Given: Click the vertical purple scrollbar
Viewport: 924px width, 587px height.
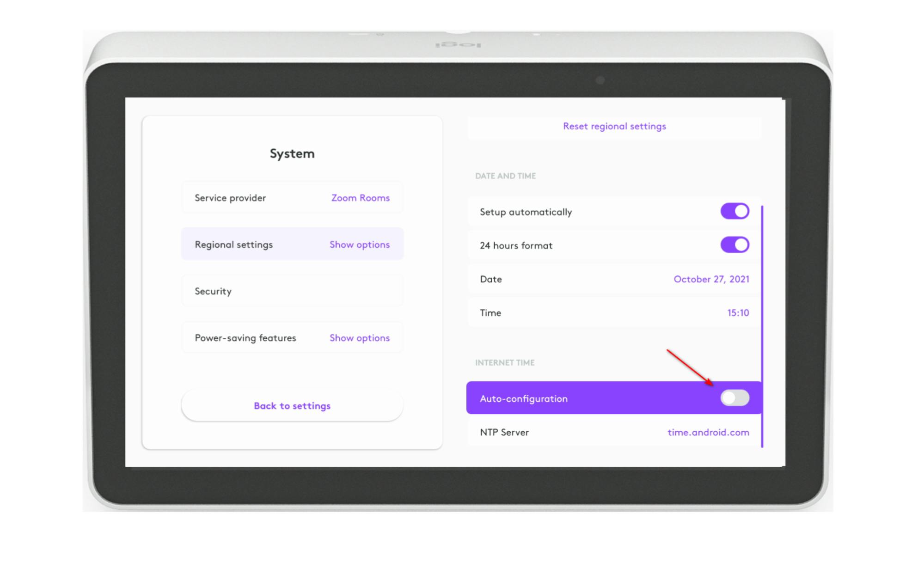Looking at the screenshot, I should [762, 324].
